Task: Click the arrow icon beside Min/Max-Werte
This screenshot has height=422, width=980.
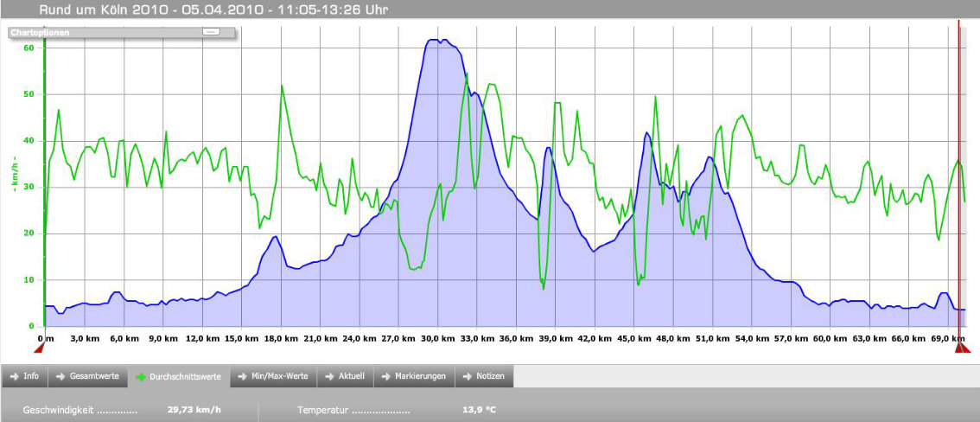Action: click(x=243, y=376)
